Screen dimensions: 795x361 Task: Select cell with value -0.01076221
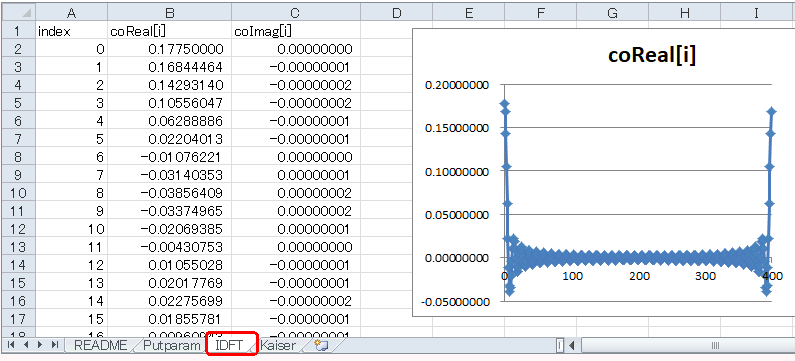pyautogui.click(x=169, y=157)
